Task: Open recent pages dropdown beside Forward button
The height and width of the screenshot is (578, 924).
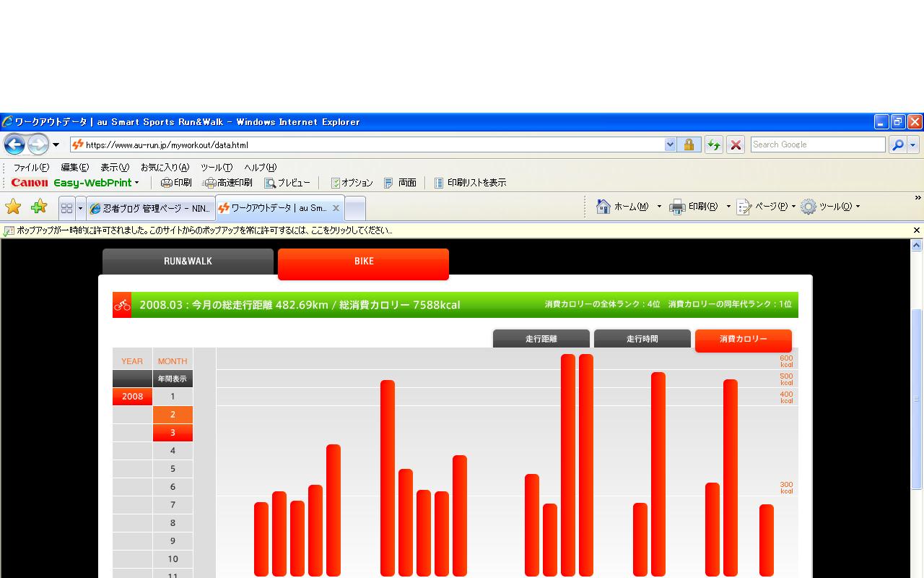Action: [x=56, y=144]
